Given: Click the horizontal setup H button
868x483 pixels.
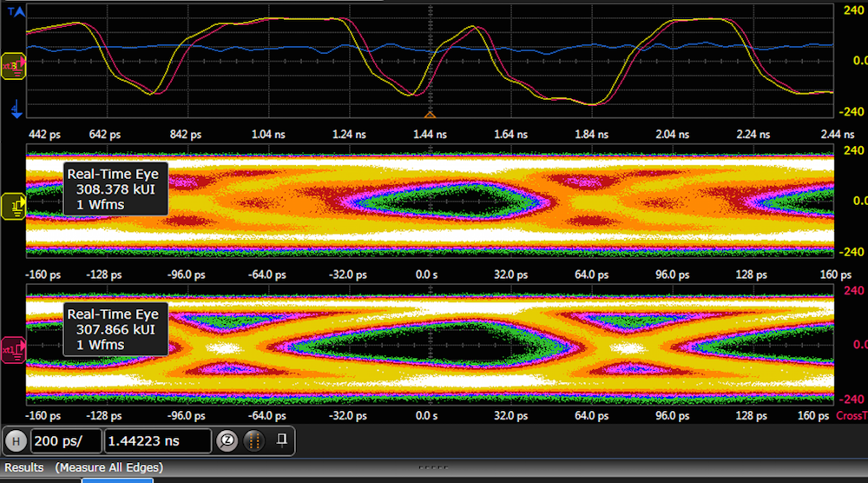Looking at the screenshot, I should click(x=16, y=440).
